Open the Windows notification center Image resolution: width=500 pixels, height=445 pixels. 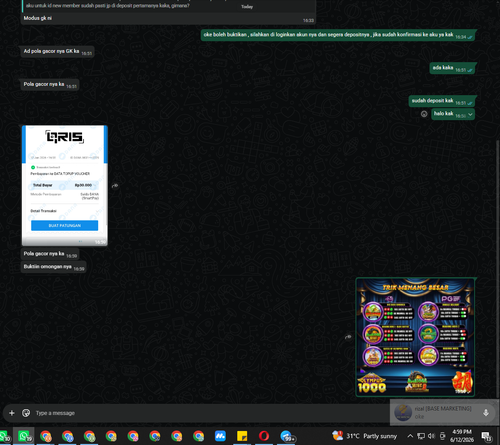click(x=487, y=436)
